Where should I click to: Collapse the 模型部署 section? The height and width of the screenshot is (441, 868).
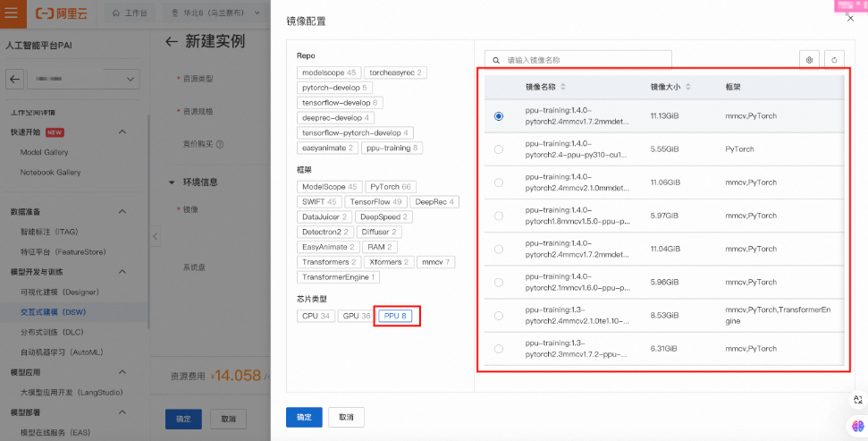122,412
